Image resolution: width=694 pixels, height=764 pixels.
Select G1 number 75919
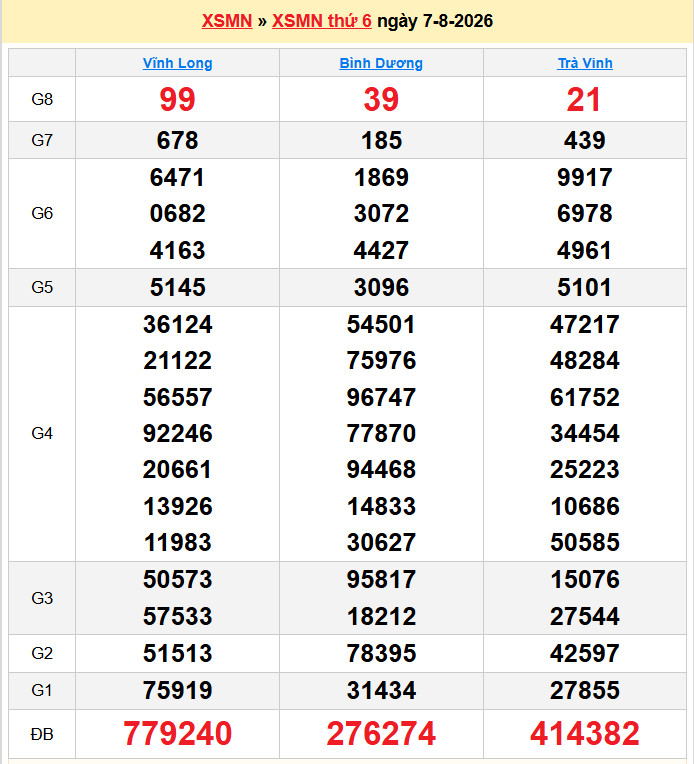coord(177,690)
